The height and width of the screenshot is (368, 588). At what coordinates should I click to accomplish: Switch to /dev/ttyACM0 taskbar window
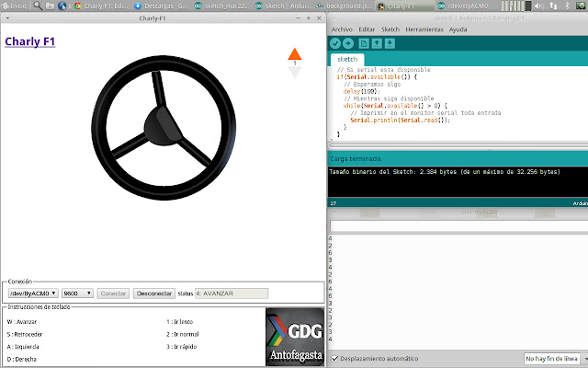click(463, 6)
